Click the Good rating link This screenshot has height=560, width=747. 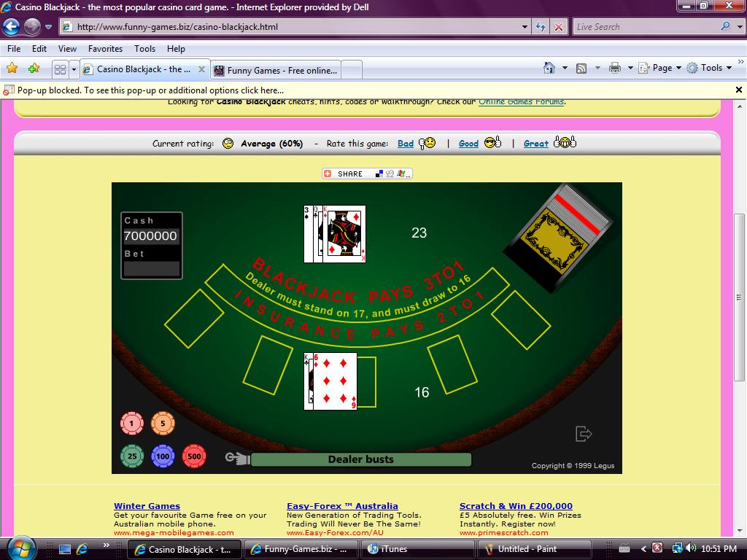point(468,144)
